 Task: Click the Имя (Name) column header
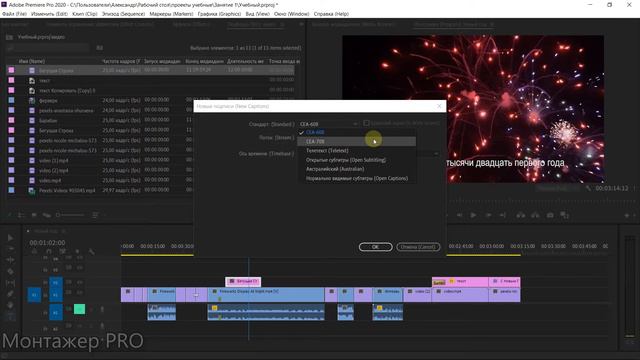coord(32,61)
